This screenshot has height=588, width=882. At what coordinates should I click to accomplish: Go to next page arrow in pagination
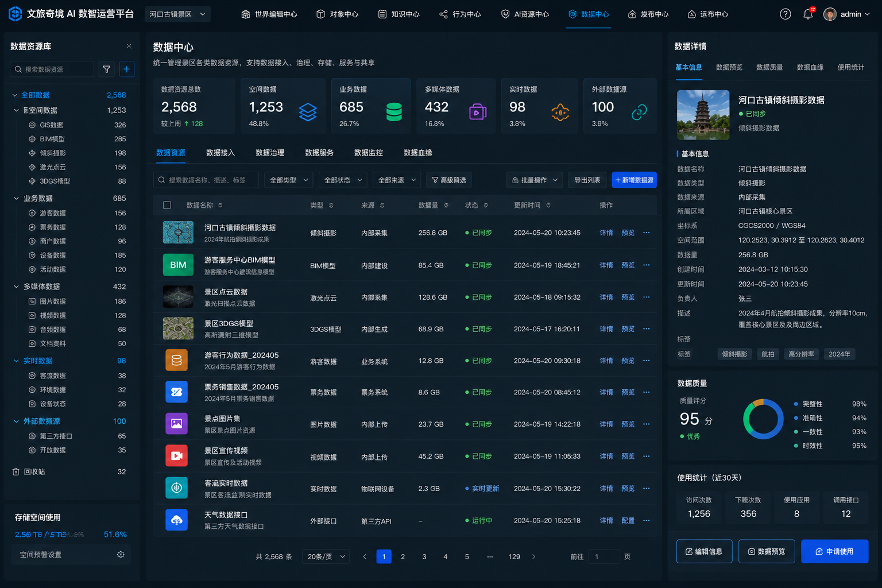click(x=534, y=556)
